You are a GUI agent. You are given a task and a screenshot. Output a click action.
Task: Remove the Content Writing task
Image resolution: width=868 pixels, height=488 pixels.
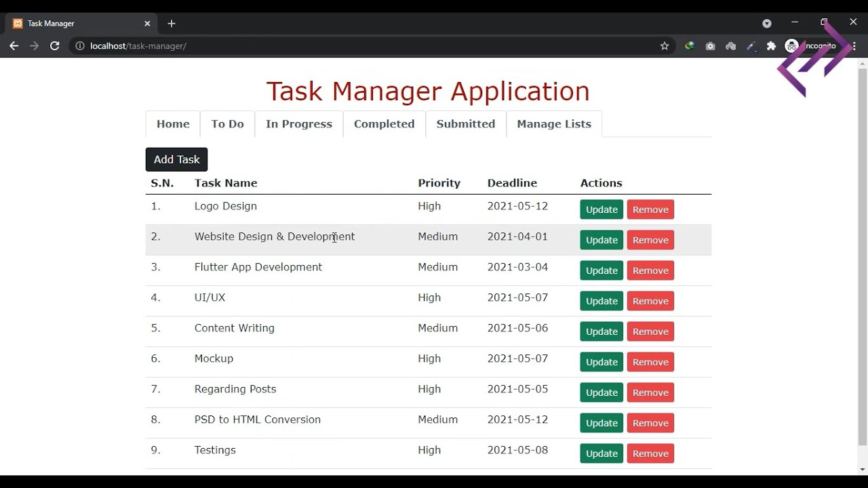click(650, 331)
